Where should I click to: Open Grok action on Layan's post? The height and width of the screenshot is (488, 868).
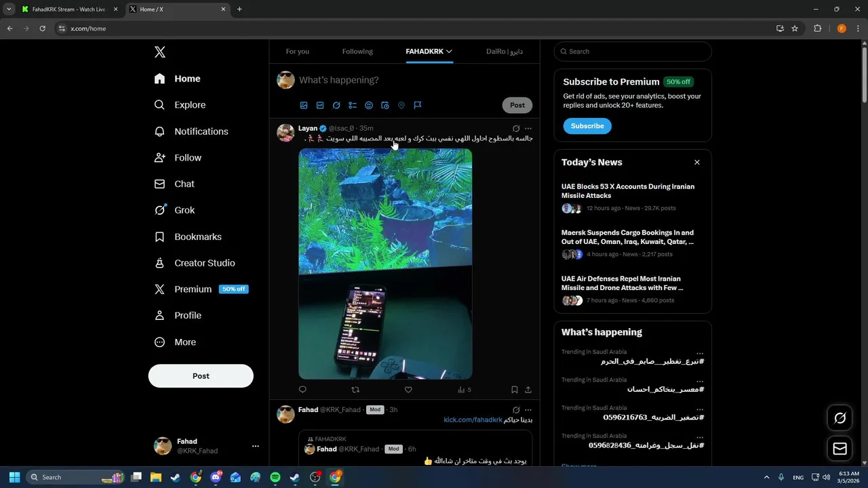516,128
